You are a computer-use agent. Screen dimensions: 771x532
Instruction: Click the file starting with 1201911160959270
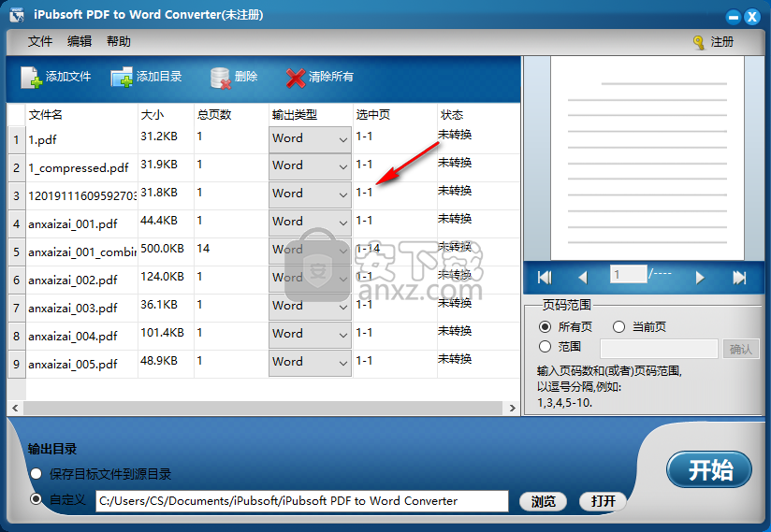tap(82, 196)
